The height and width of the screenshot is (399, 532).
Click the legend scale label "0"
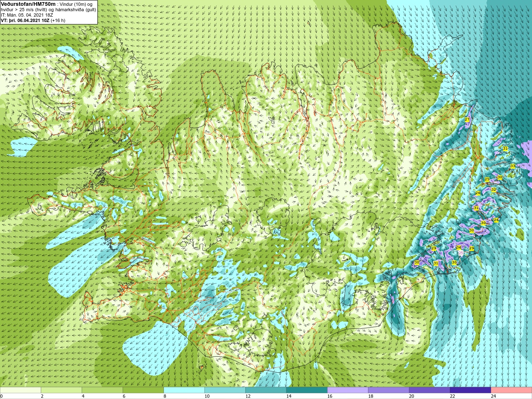[2, 396]
